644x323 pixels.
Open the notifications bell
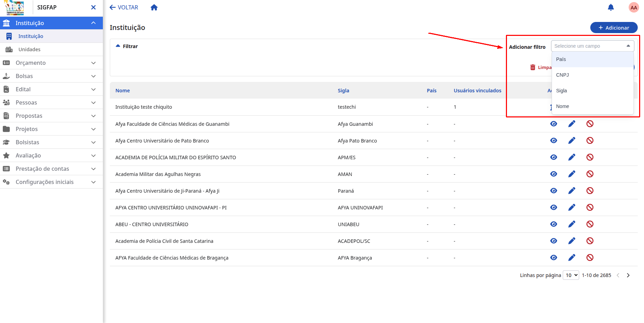(x=611, y=7)
